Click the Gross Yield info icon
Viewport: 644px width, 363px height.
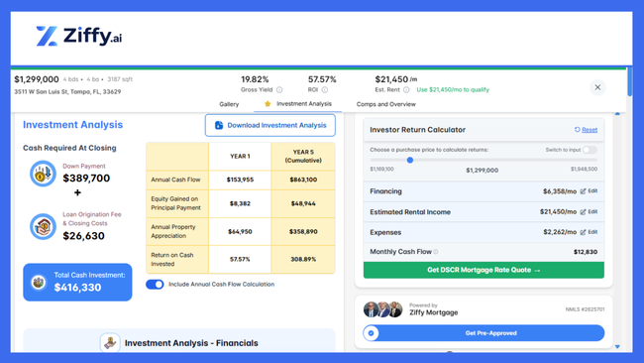click(279, 89)
